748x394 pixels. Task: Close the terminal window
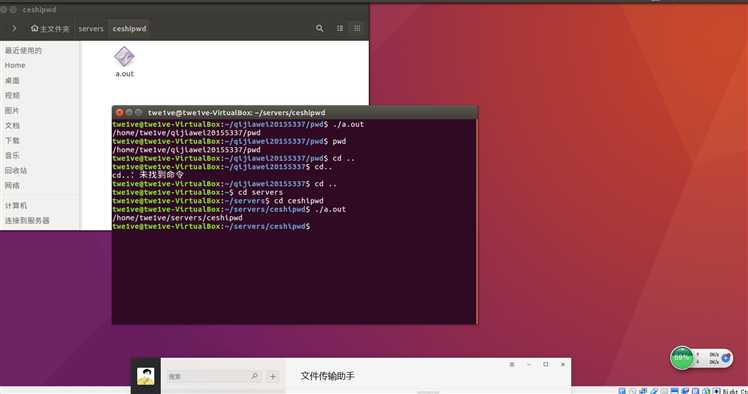(x=119, y=113)
